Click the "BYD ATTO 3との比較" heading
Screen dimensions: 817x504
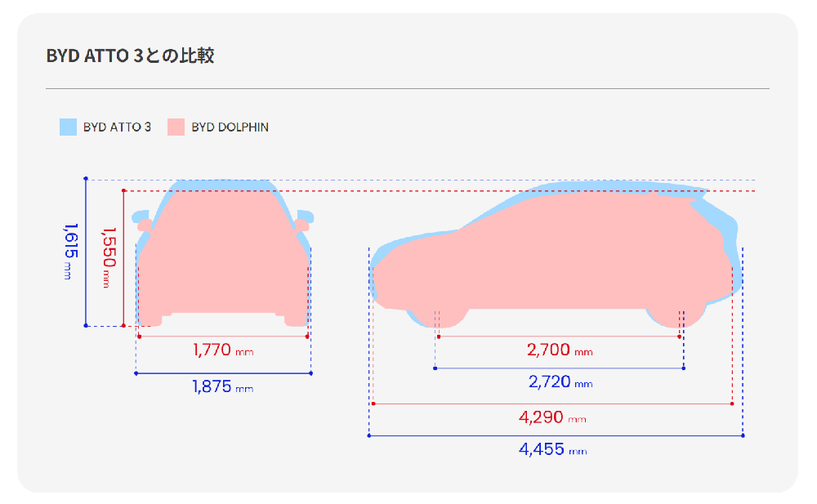click(x=131, y=56)
